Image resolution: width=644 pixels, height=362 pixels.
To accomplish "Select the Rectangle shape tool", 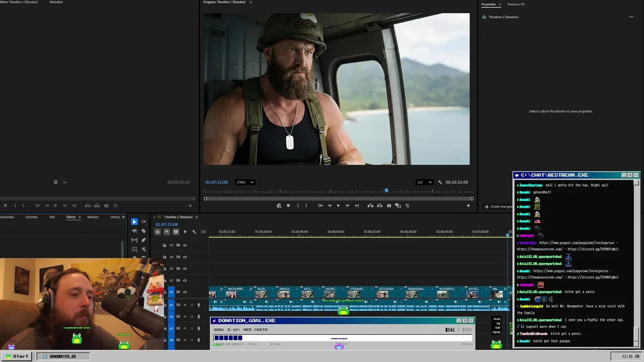I will pos(134,249).
